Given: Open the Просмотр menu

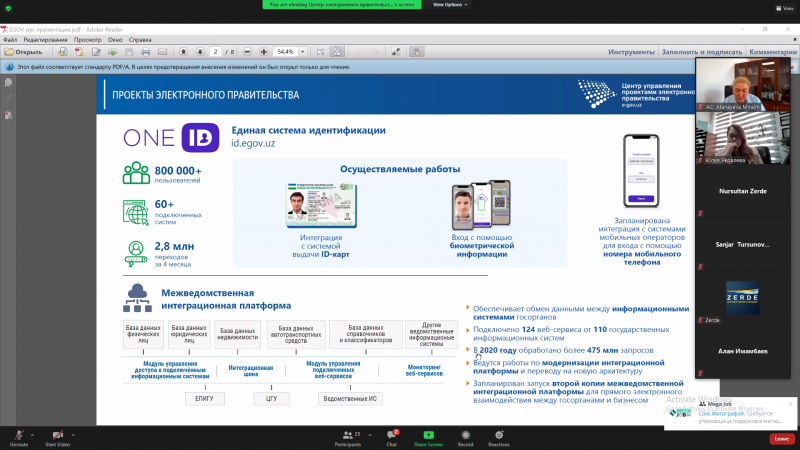Looking at the screenshot, I should (87, 39).
